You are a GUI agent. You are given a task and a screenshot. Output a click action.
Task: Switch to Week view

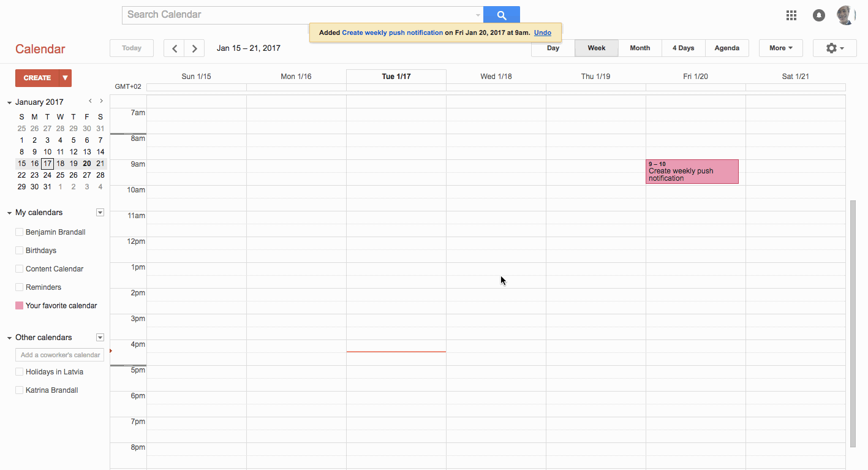coord(597,48)
